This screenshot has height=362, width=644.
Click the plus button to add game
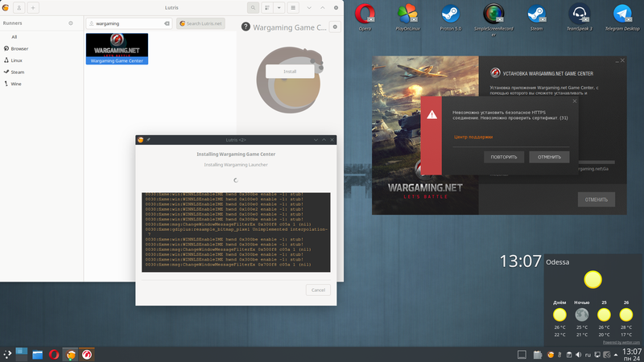point(33,8)
